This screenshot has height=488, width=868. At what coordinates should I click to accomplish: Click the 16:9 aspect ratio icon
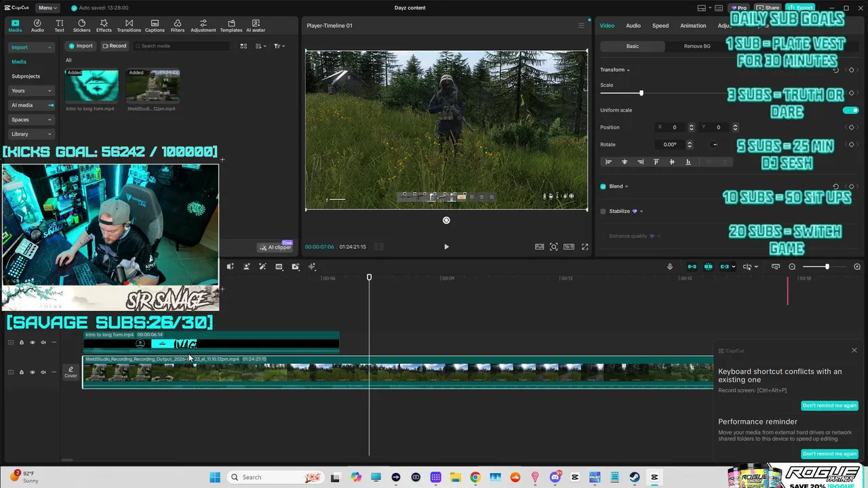point(569,247)
